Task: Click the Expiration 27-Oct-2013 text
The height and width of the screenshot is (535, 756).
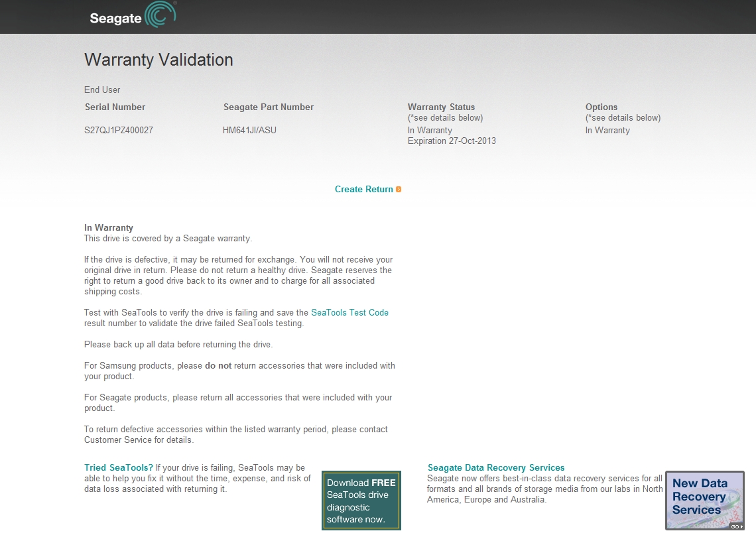Action: click(452, 141)
